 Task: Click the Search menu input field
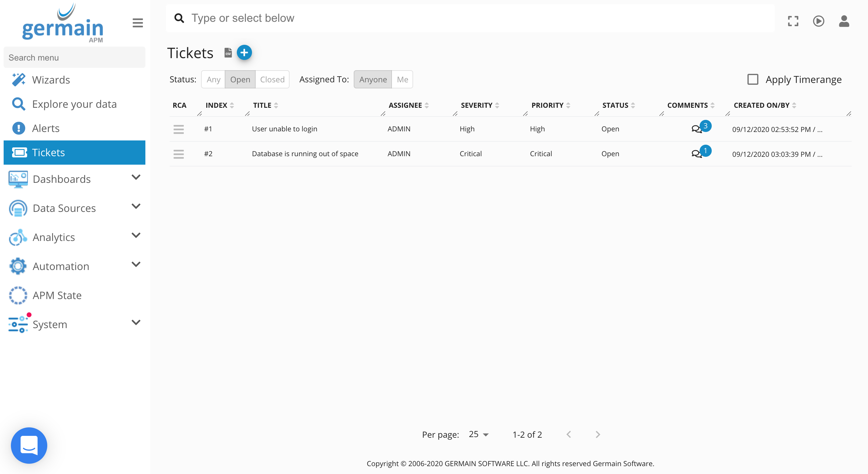pyautogui.click(x=74, y=58)
